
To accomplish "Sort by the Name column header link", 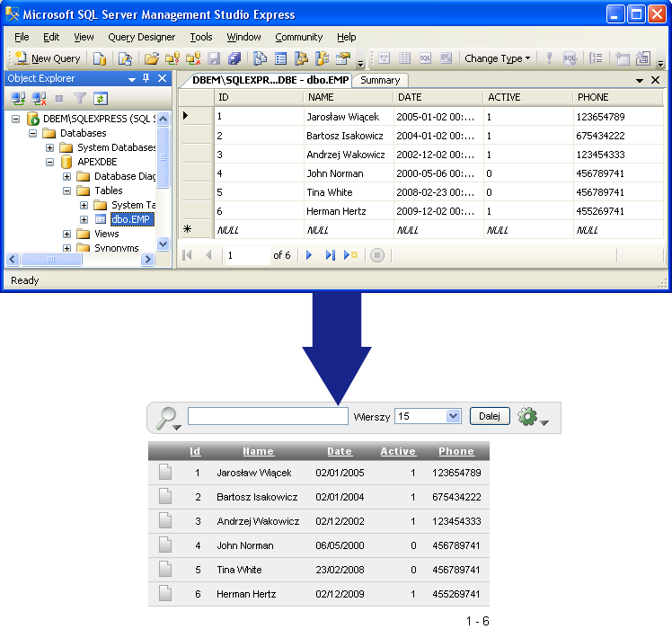I will (x=258, y=451).
